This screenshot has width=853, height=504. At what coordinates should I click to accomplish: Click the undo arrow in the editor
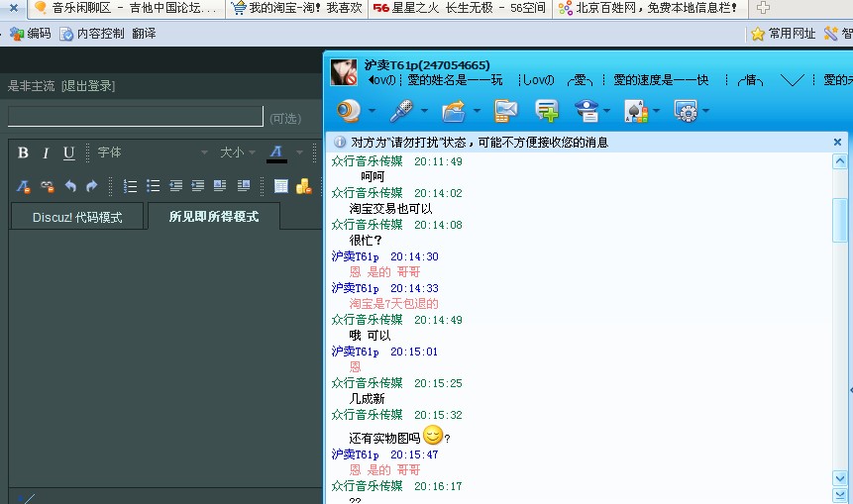pos(70,186)
